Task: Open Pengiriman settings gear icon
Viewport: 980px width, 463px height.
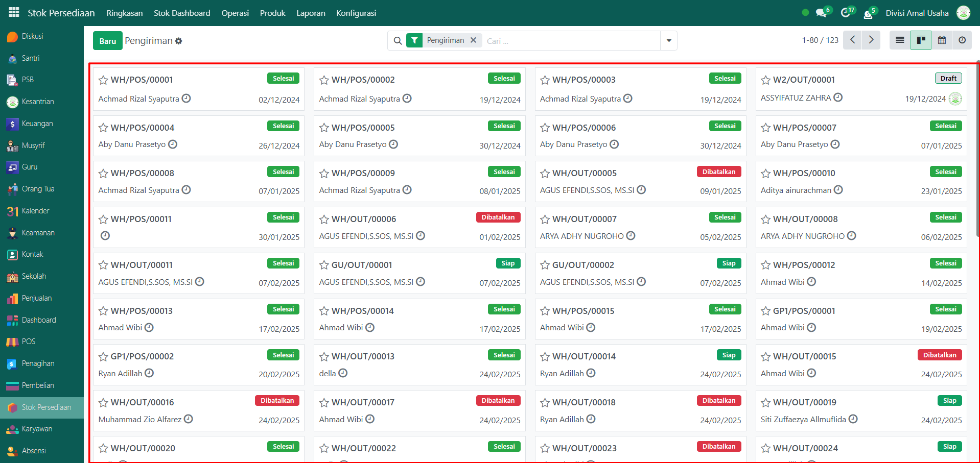Action: (x=178, y=41)
